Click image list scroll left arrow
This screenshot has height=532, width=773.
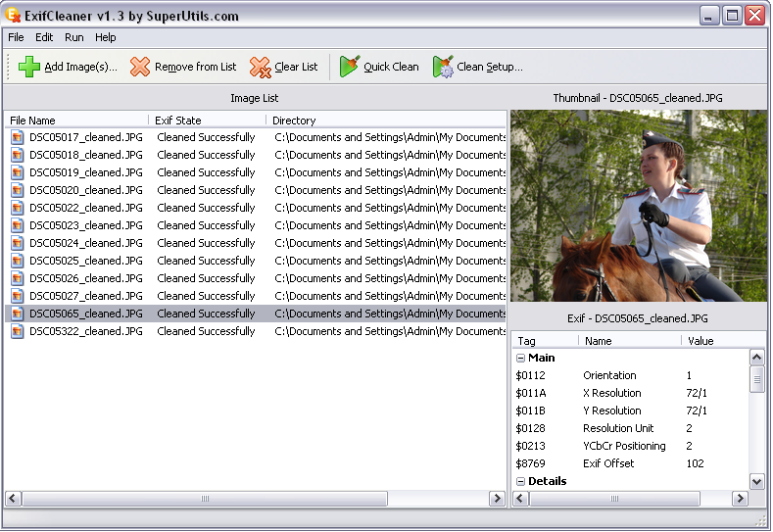point(14,499)
